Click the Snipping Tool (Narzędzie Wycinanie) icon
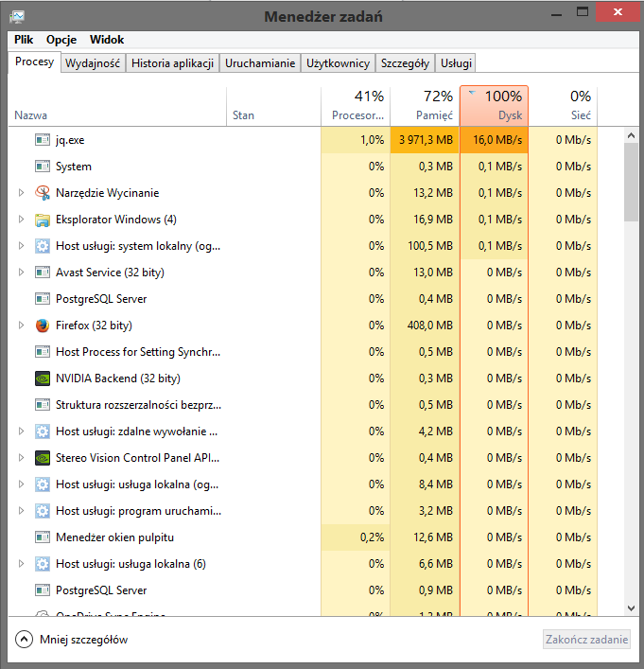This screenshot has width=644, height=669. 42,193
